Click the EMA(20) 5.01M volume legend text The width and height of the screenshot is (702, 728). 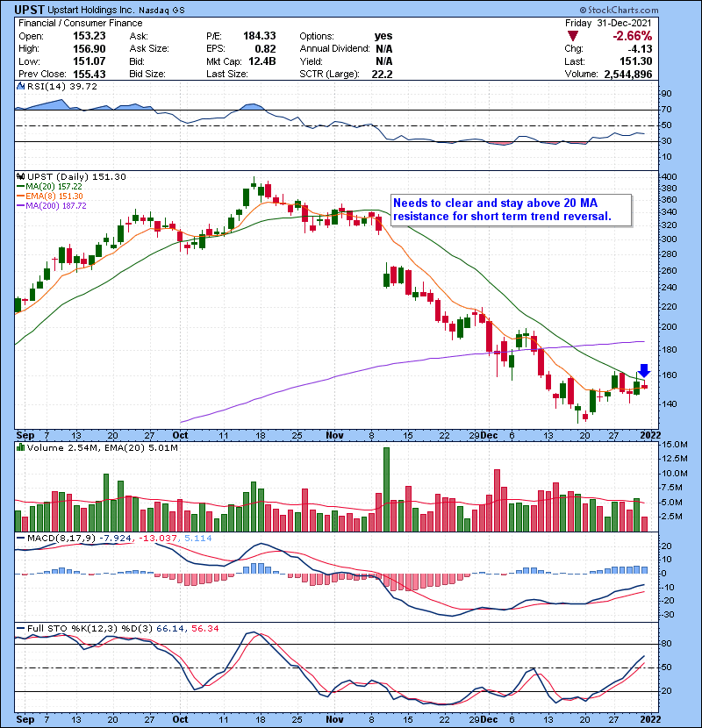tap(143, 447)
